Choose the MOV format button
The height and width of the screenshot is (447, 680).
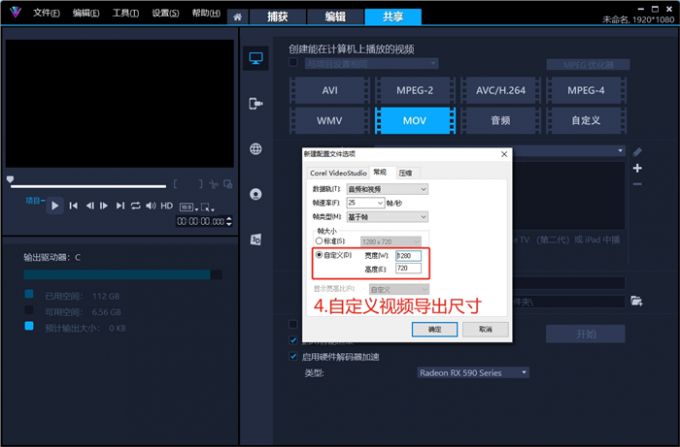click(x=415, y=121)
